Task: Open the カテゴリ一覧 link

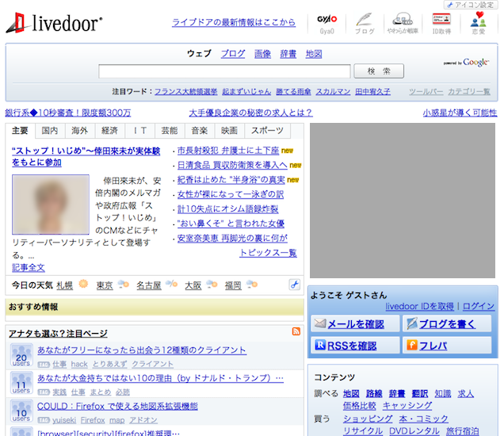Action: coord(469,92)
